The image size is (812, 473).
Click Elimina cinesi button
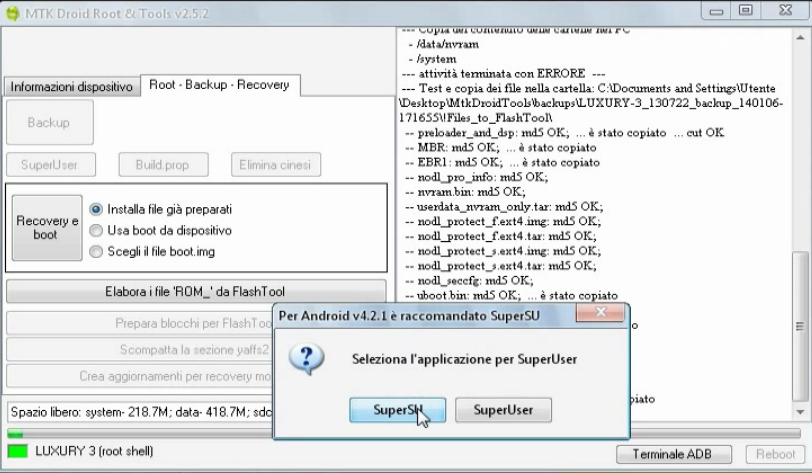276,165
